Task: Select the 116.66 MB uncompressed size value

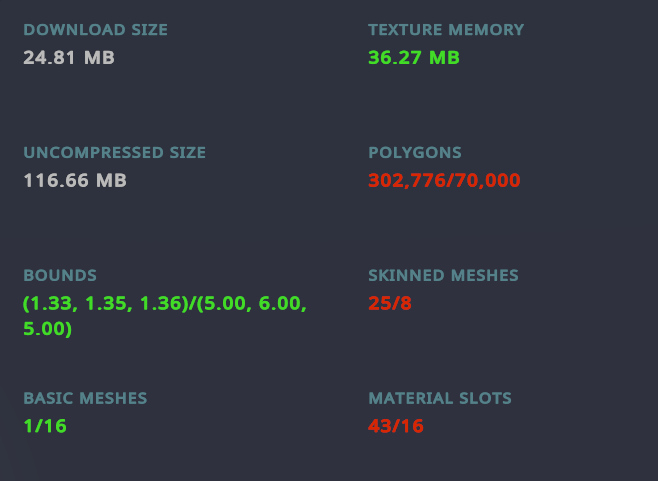Action: click(75, 180)
